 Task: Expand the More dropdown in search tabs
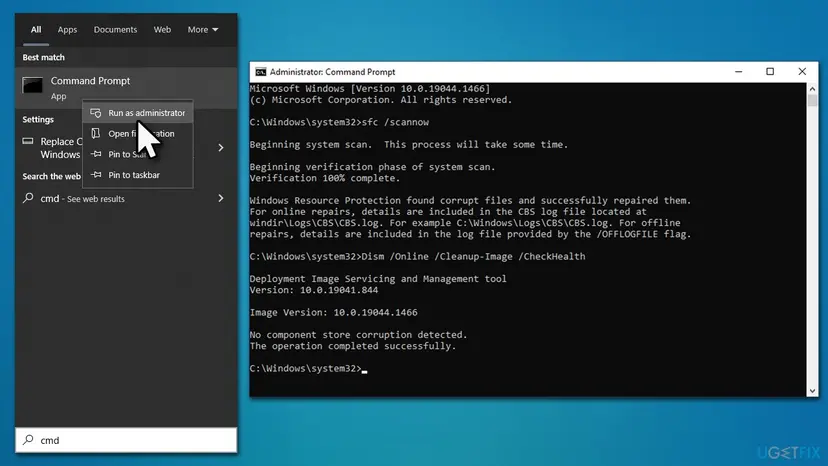pyautogui.click(x=203, y=30)
